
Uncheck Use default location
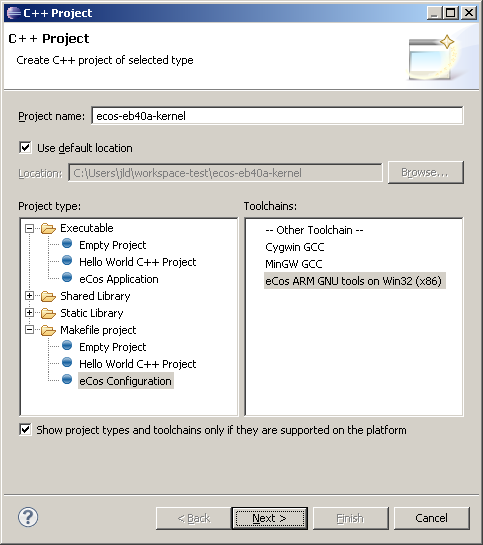tap(25, 147)
